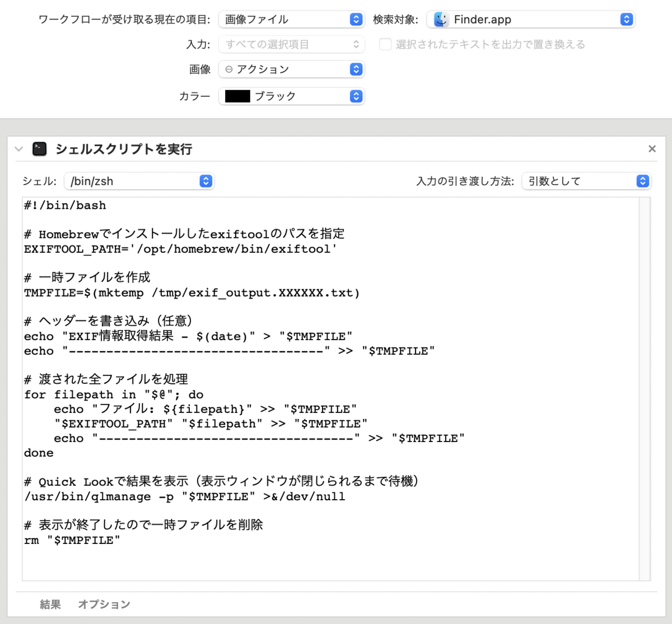Open the Finder.app application dropdown

pos(531,20)
